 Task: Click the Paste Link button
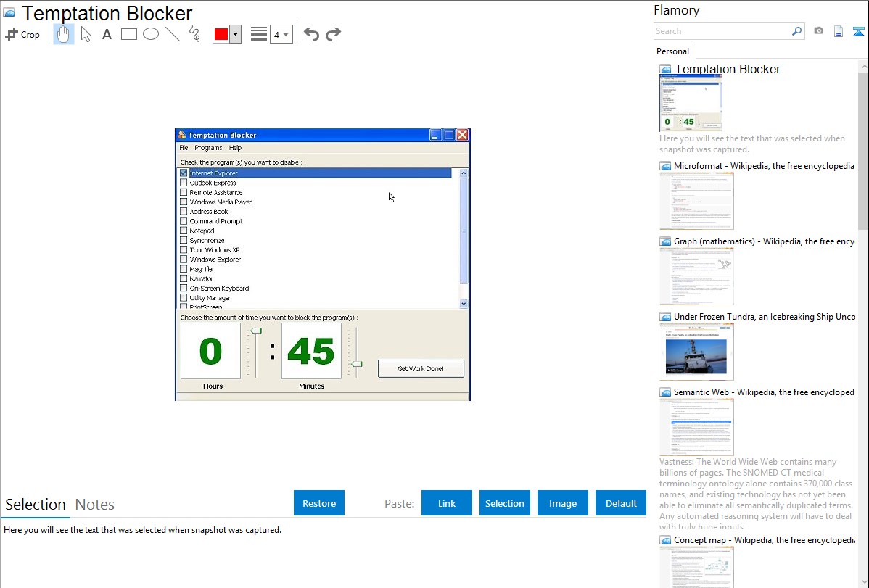tap(447, 503)
